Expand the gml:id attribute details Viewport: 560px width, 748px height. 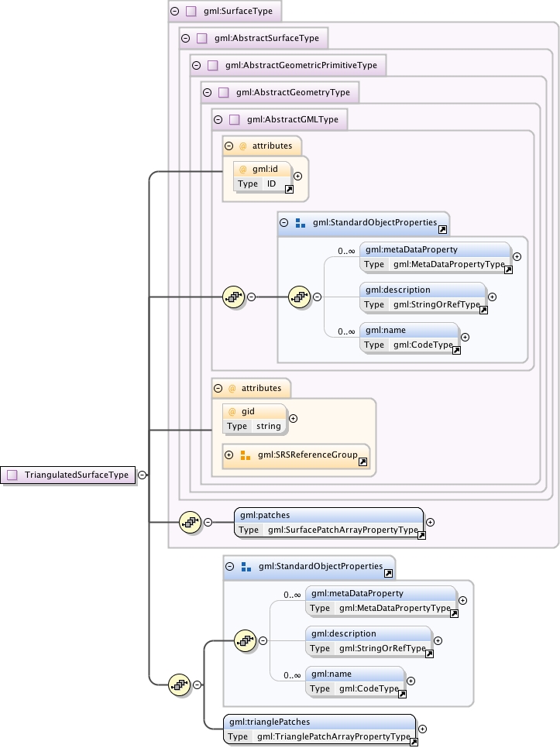tap(297, 176)
